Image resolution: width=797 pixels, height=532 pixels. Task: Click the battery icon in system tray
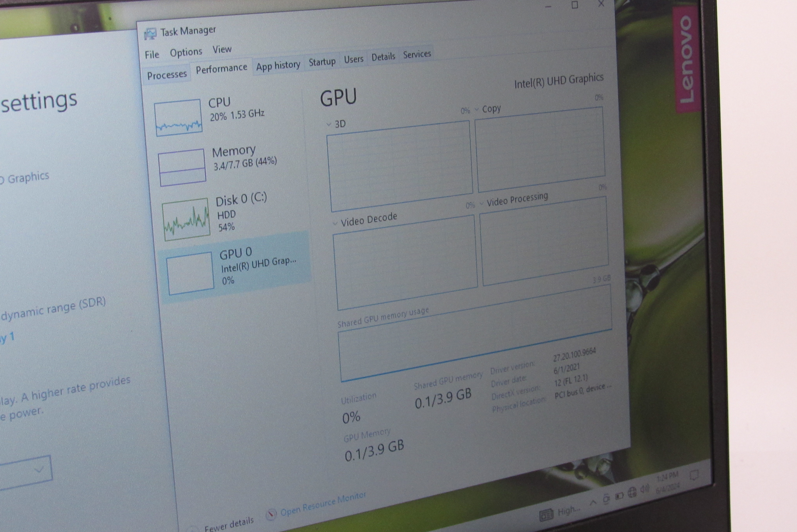pos(619,495)
